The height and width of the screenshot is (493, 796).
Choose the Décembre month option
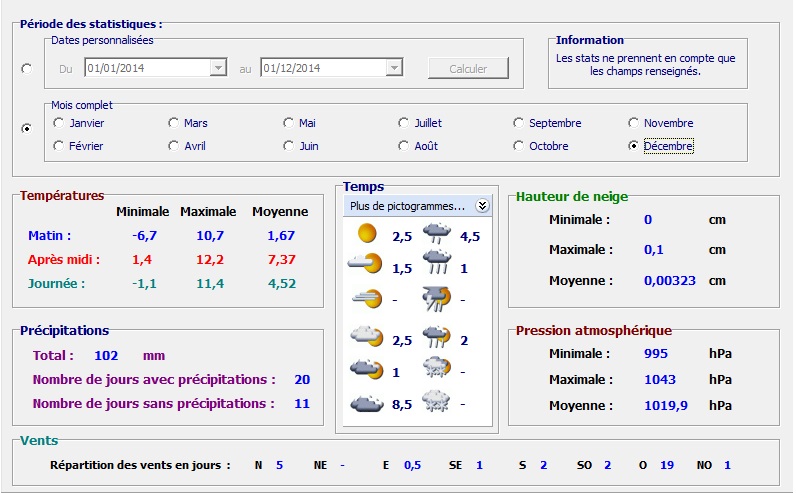(660, 146)
